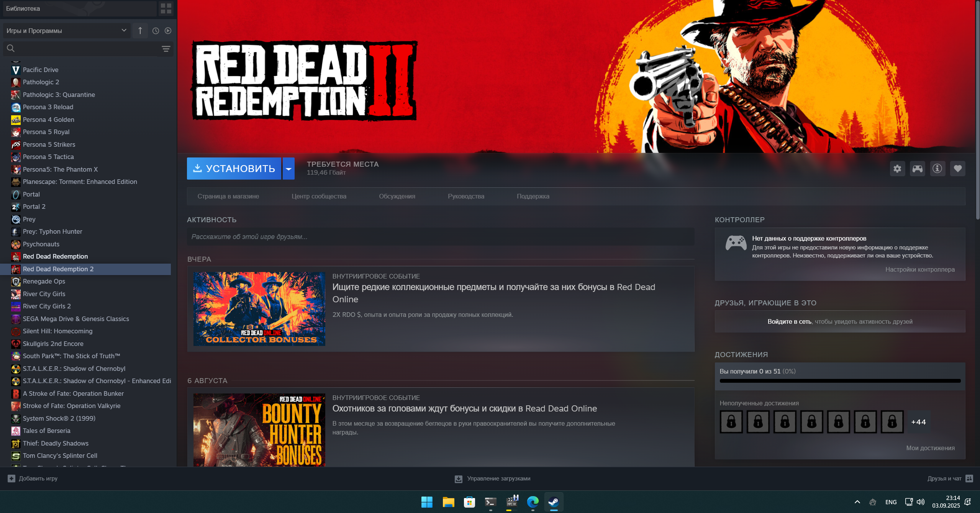
Task: Click the 'УСТАНОВИТЬ' install button
Action: [234, 169]
